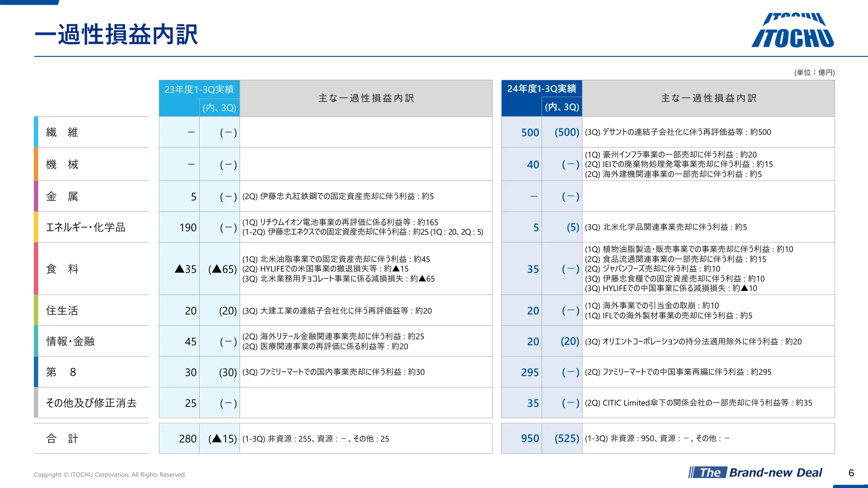This screenshot has width=868, height=488.
Task: Click page number 6
Action: (x=851, y=473)
